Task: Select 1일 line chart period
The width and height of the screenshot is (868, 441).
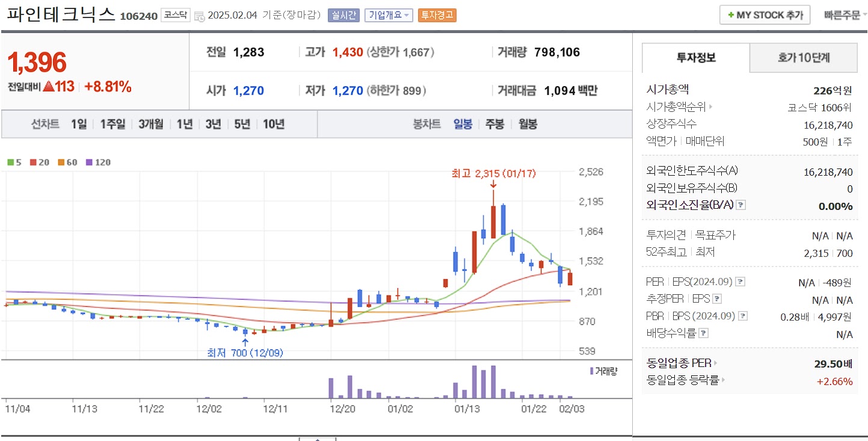Action: click(79, 125)
